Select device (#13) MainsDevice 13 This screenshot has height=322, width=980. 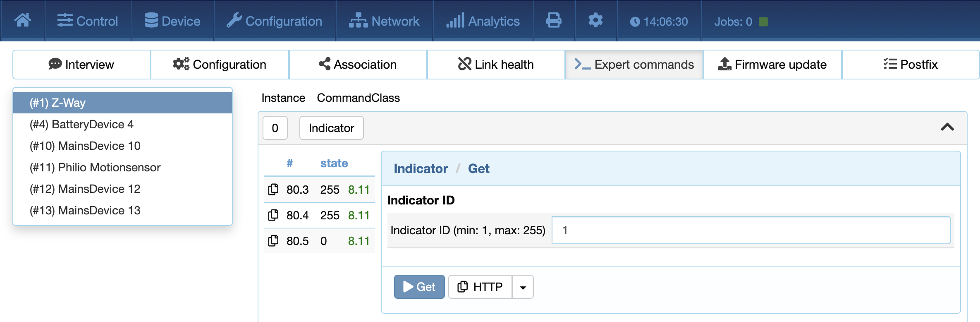pos(122,210)
